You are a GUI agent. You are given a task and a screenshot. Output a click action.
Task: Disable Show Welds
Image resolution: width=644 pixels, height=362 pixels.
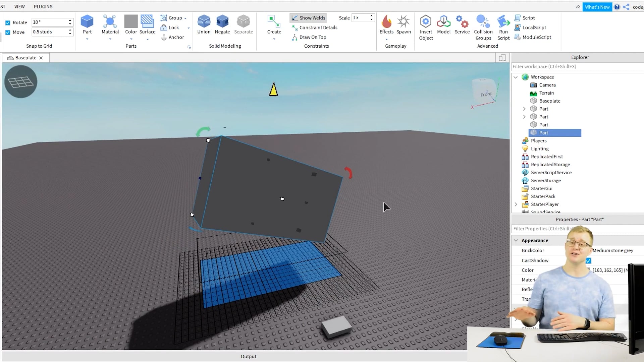(x=308, y=18)
